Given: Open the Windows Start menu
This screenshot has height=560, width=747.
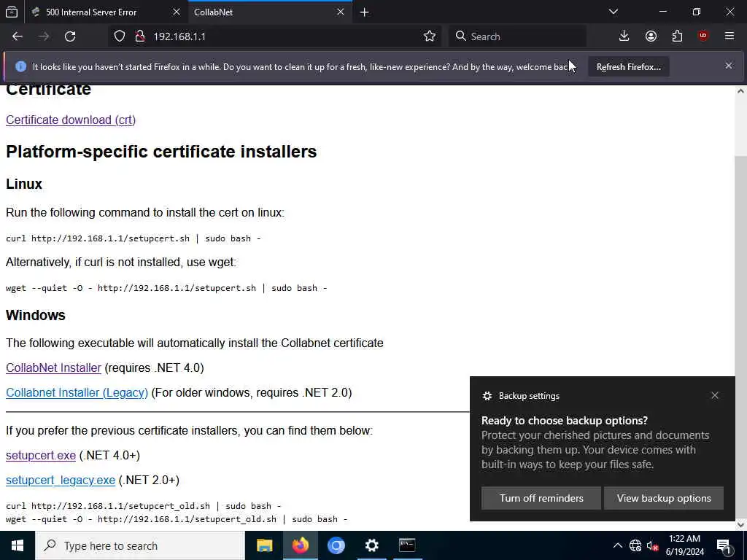Looking at the screenshot, I should 18,545.
